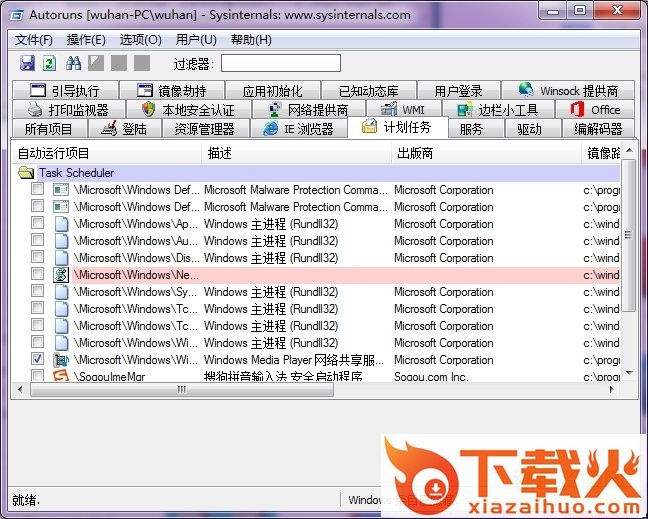The image size is (648, 519).
Task: Click the Save floppy disk toolbar icon
Action: 27,63
